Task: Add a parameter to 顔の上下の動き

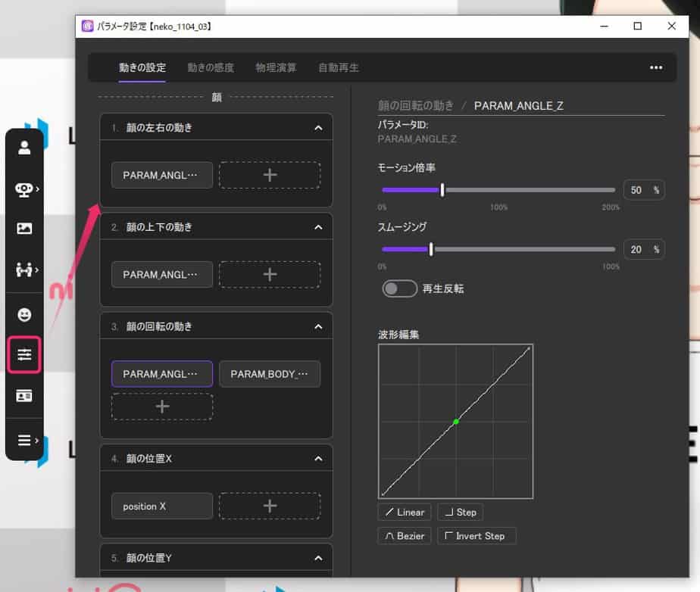Action: point(270,275)
